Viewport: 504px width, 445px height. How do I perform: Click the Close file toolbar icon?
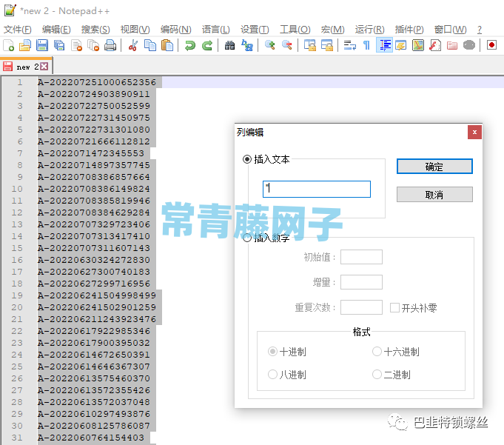pos(76,45)
